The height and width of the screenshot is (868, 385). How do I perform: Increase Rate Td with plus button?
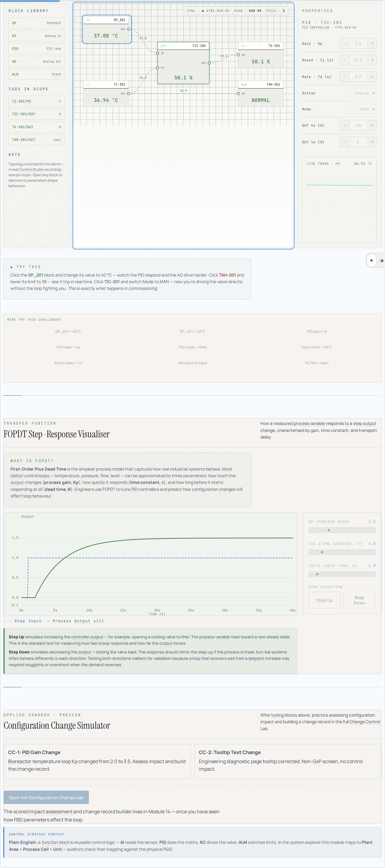[372, 76]
